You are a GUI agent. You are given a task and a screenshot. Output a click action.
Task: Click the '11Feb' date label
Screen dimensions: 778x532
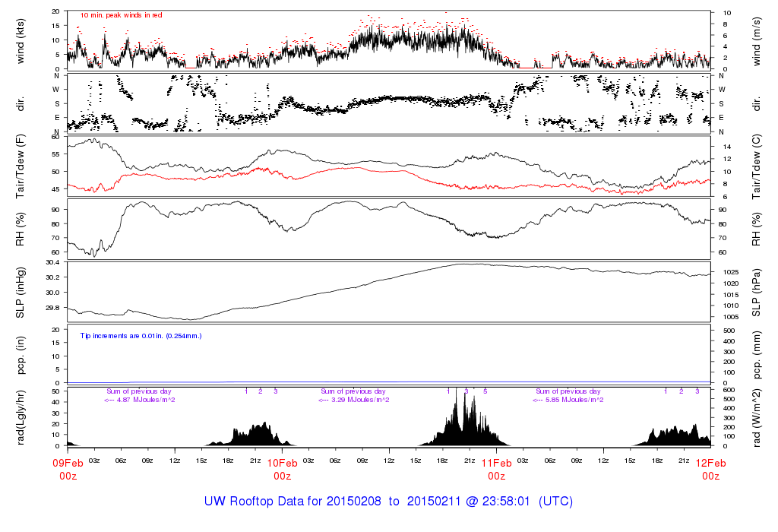click(497, 463)
